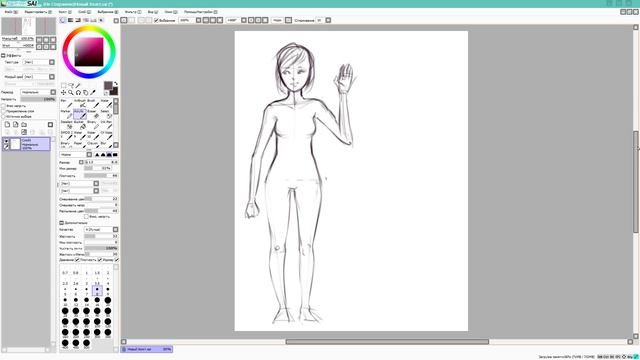
Task: Open the Слой menu
Action: (84, 12)
